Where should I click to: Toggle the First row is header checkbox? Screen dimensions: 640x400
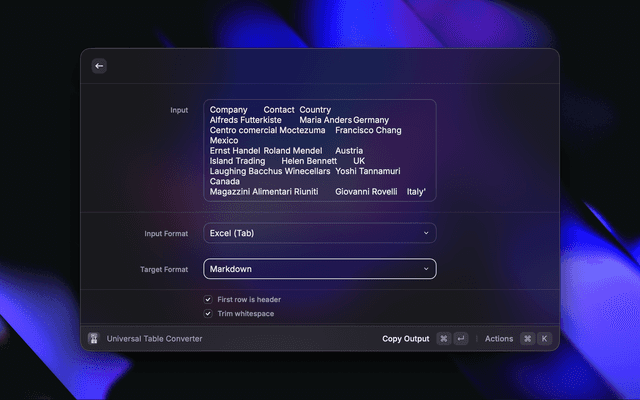tap(208, 299)
